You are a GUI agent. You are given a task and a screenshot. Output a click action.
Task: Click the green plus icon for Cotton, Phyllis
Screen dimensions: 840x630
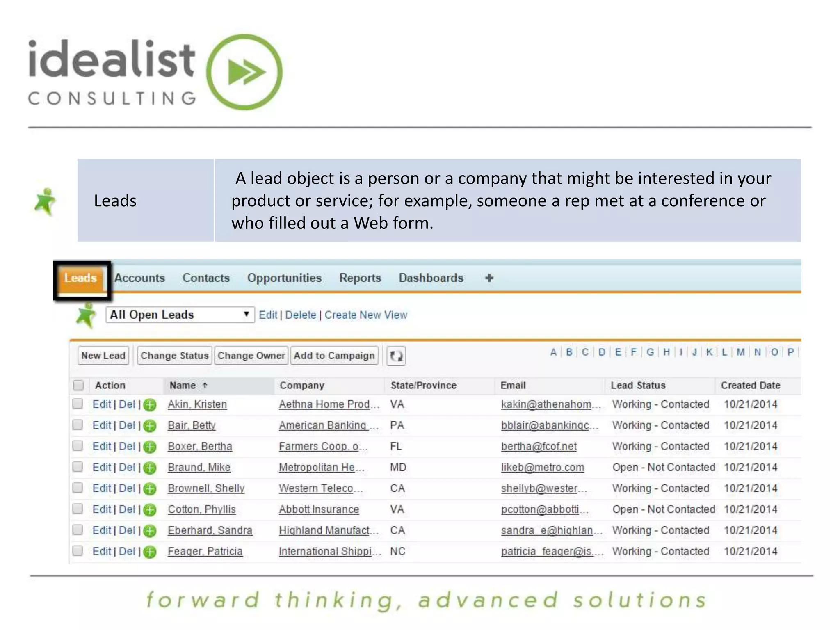click(x=150, y=510)
